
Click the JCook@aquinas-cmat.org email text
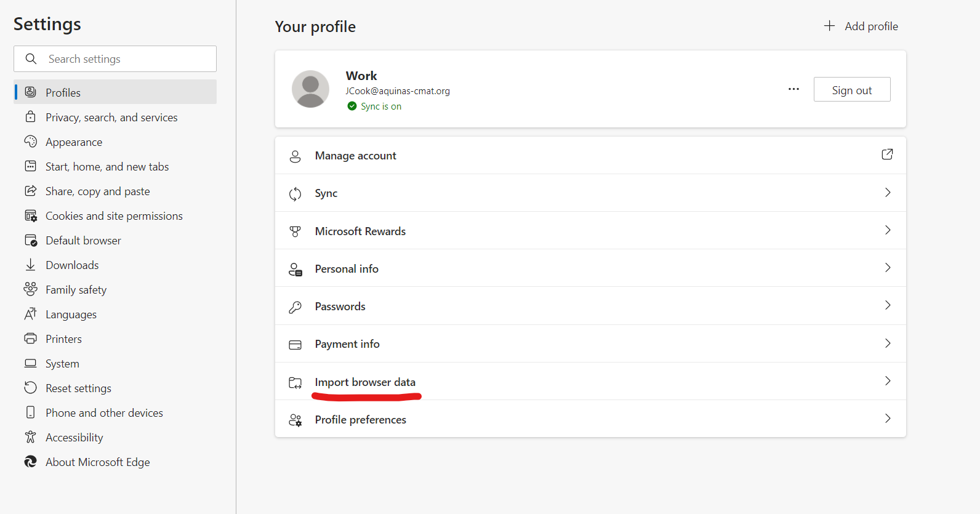tap(398, 90)
